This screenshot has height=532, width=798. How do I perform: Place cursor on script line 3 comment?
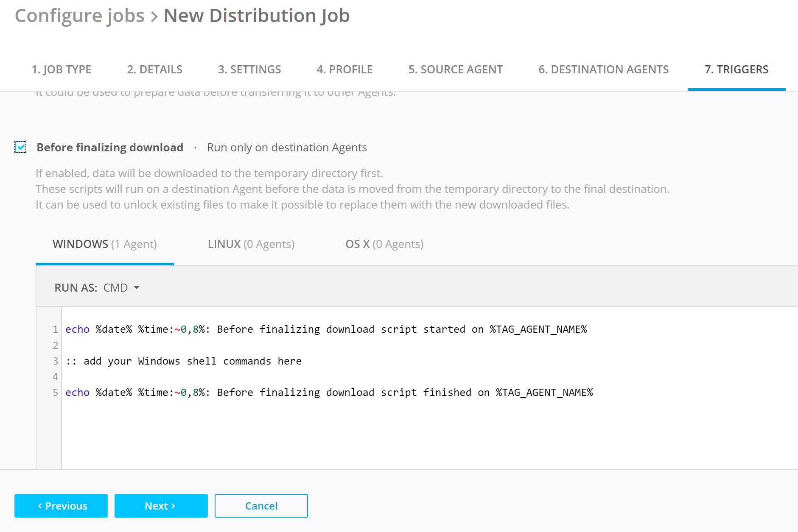[184, 361]
